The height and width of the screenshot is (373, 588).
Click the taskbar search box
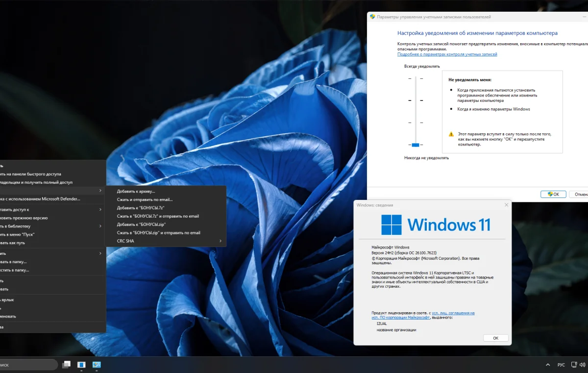(x=27, y=365)
